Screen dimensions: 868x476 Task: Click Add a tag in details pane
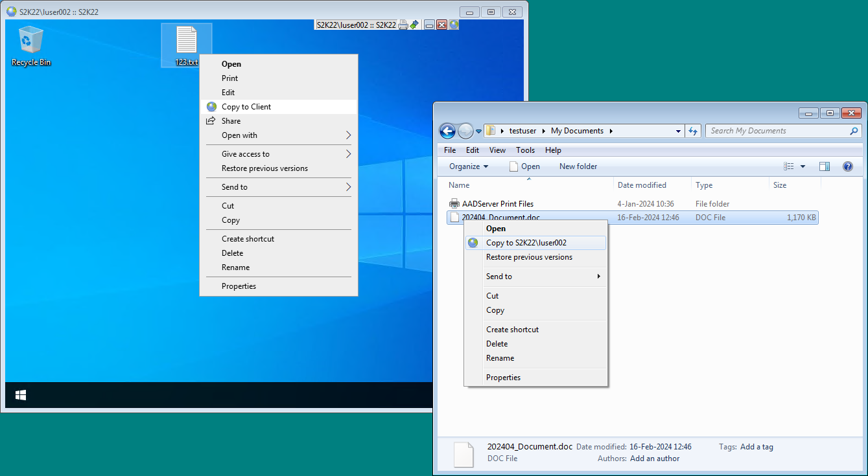tap(757, 447)
